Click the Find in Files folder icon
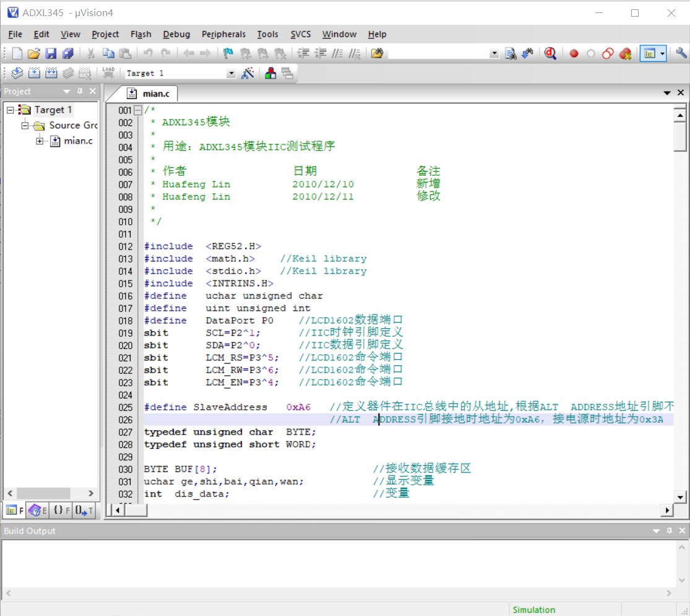Viewport: 690px width, 616px height. coord(377,53)
